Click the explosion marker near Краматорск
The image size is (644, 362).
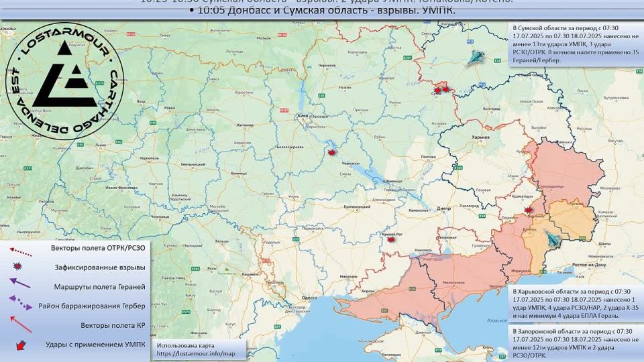(x=529, y=210)
